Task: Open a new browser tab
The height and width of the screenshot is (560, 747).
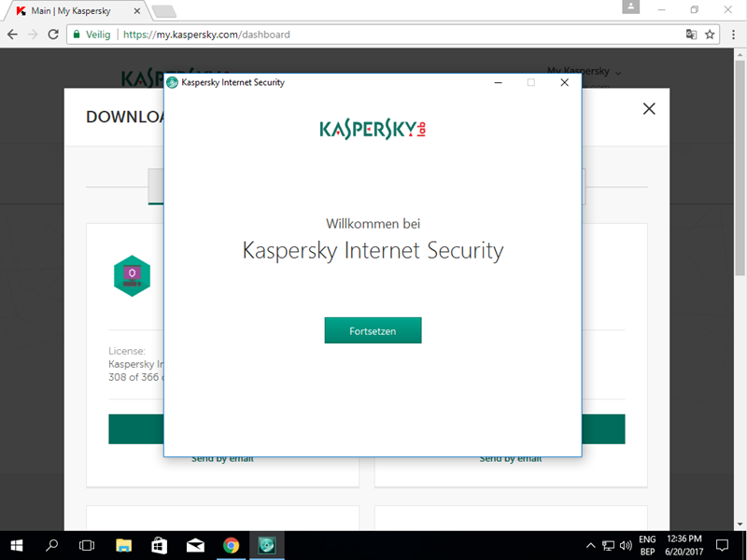Action: [164, 11]
